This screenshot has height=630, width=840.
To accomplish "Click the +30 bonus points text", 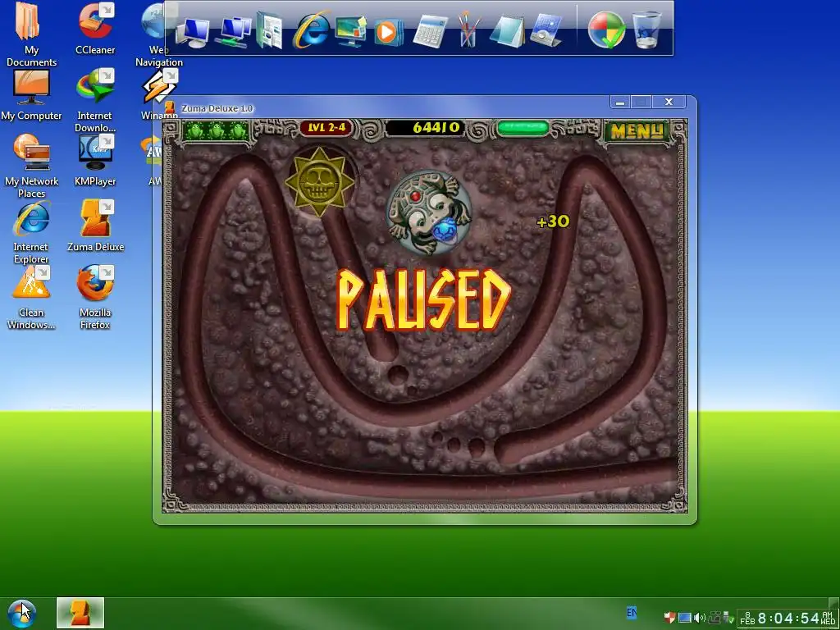I will click(x=553, y=221).
